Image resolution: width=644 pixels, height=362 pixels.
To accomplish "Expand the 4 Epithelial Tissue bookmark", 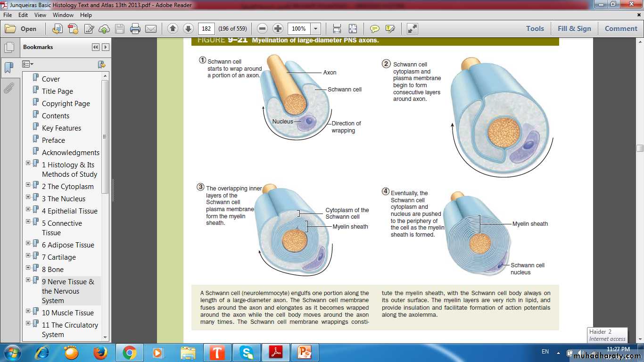I will (28, 209).
